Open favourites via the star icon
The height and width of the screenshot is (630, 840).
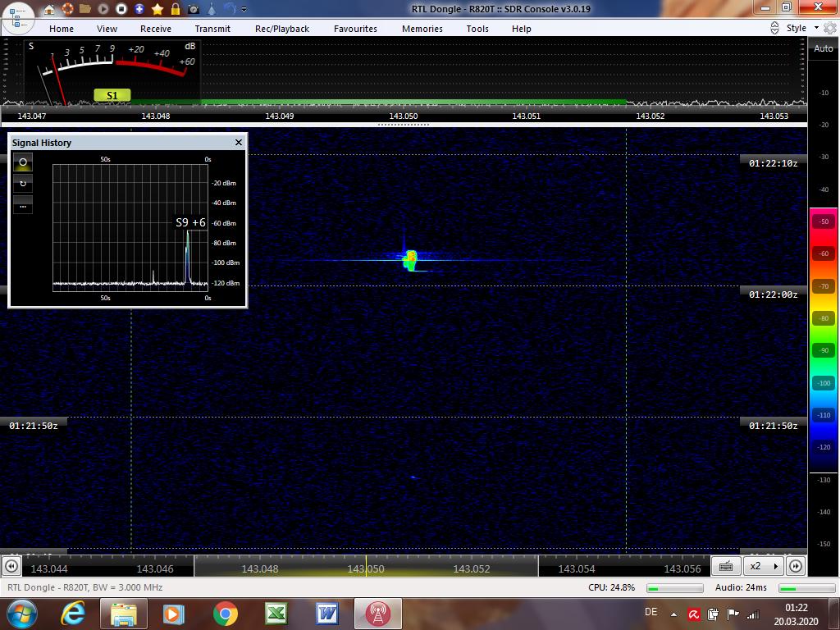tap(157, 9)
